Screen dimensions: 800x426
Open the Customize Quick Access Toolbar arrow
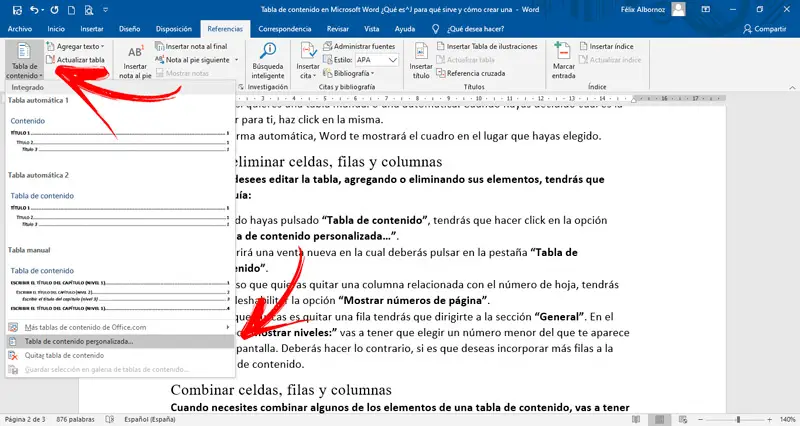(x=106, y=10)
